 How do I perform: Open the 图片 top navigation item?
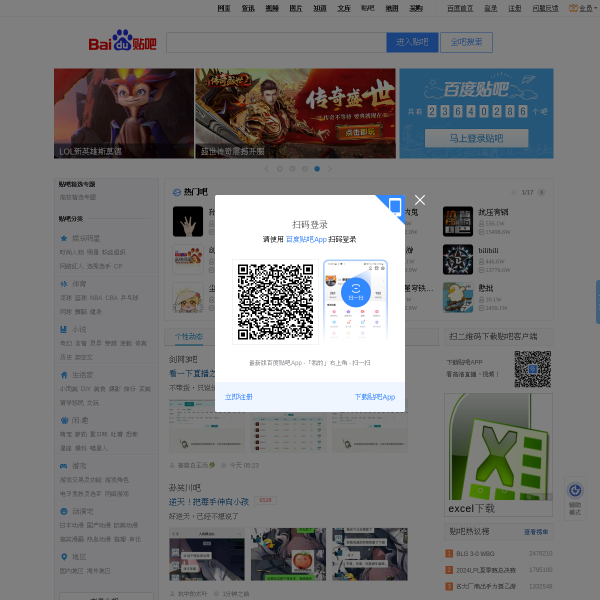click(x=295, y=7)
